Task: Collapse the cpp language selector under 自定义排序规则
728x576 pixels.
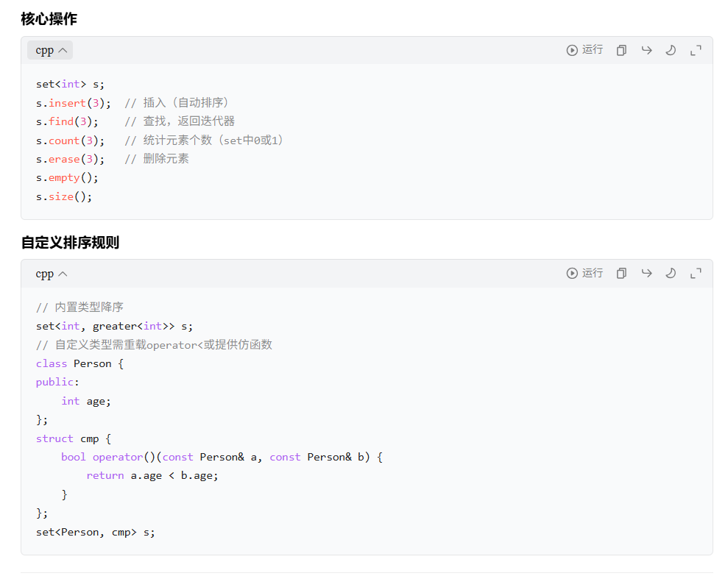Action: click(x=51, y=274)
